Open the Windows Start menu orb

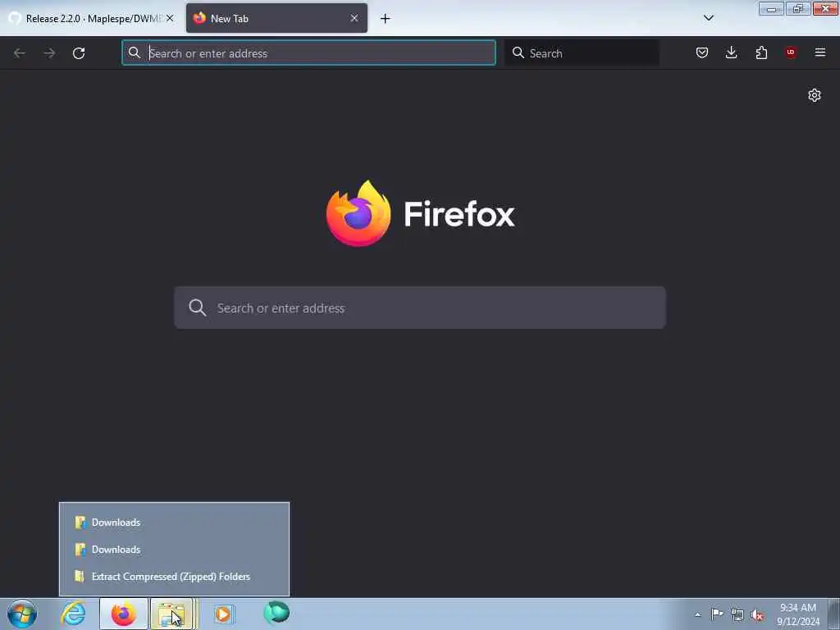point(22,614)
